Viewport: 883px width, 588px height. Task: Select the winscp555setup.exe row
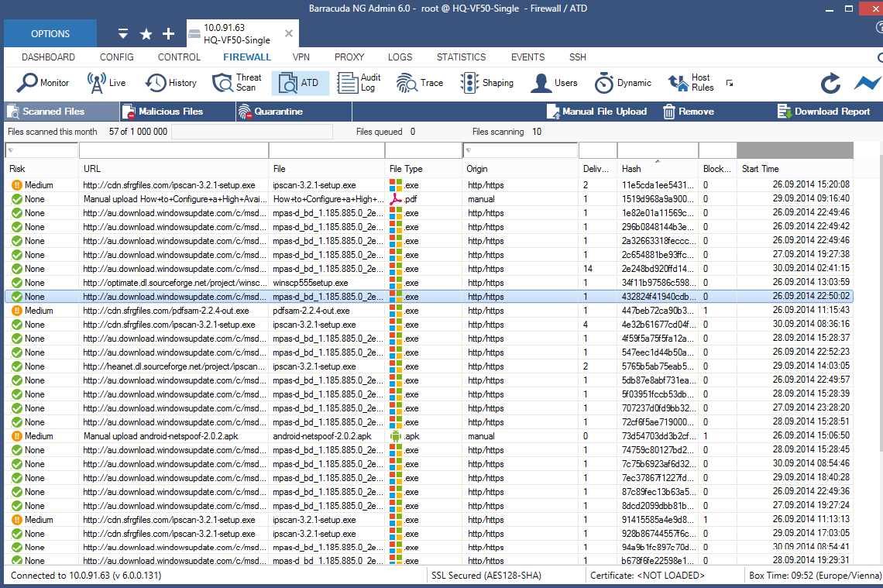tap(428, 283)
